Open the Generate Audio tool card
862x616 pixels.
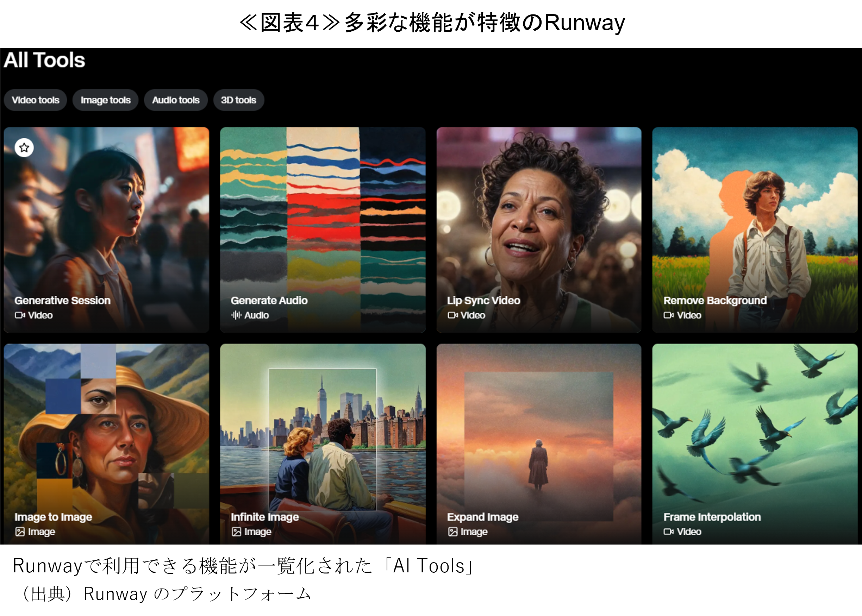coord(323,230)
